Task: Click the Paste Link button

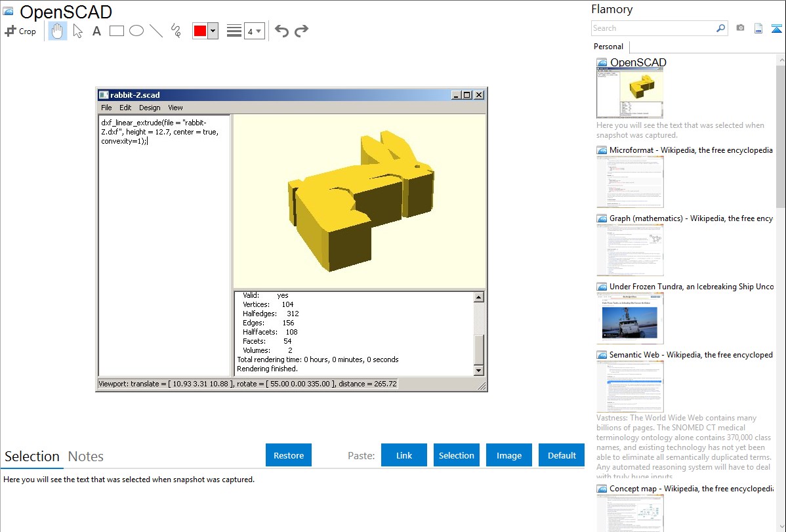Action: [404, 455]
